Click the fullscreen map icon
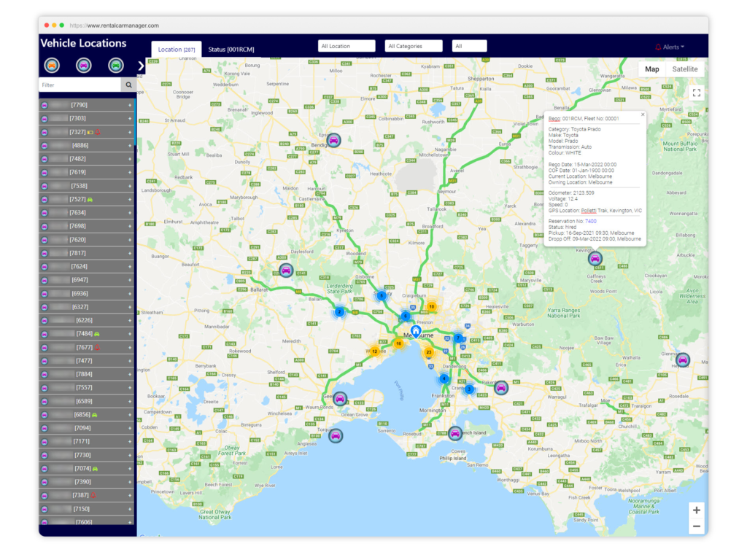 tap(696, 93)
